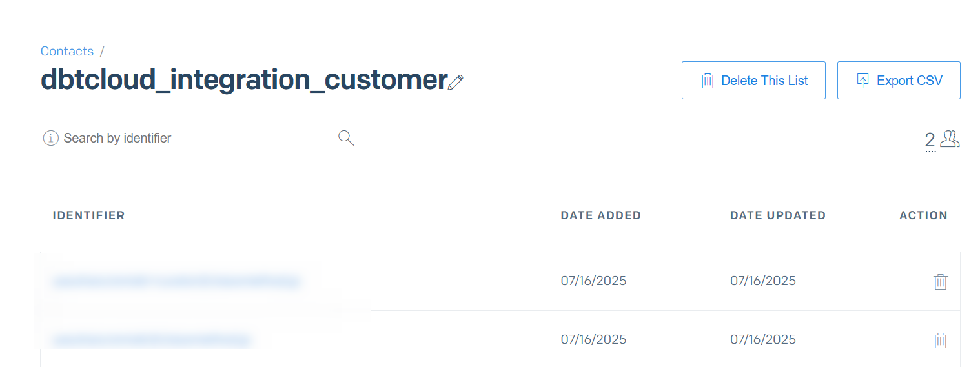Click the trash icon in second contact row
This screenshot has height=367, width=980.
[941, 341]
